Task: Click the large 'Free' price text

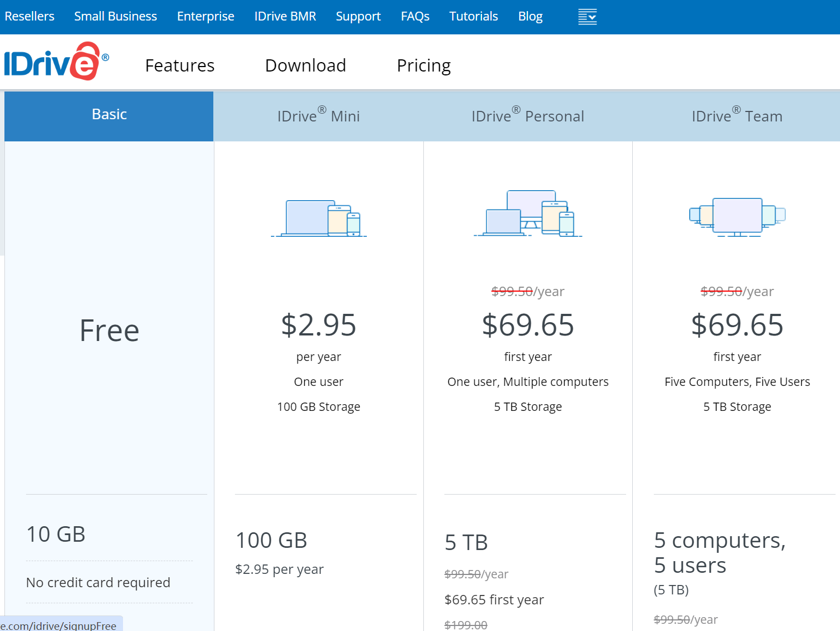Action: (109, 330)
